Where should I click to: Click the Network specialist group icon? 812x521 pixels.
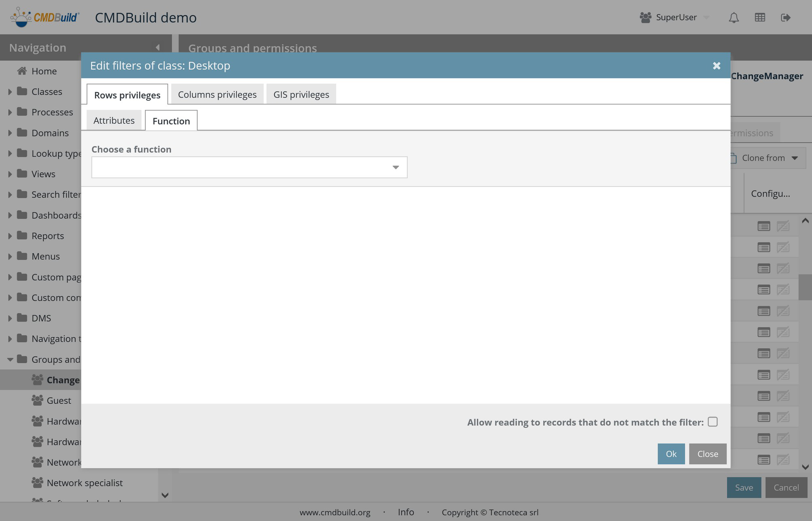37,483
